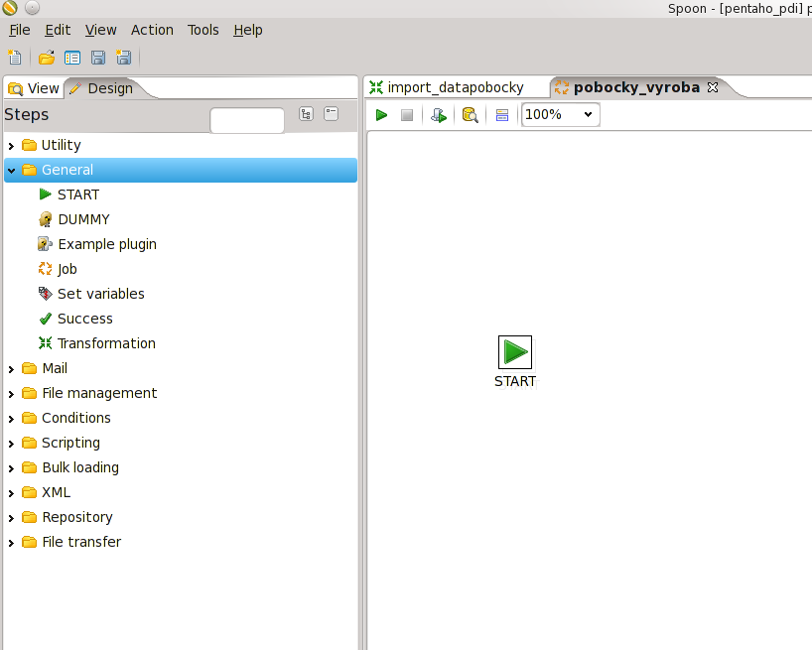Select the Set variables step
The image size is (812, 650).
pos(100,294)
